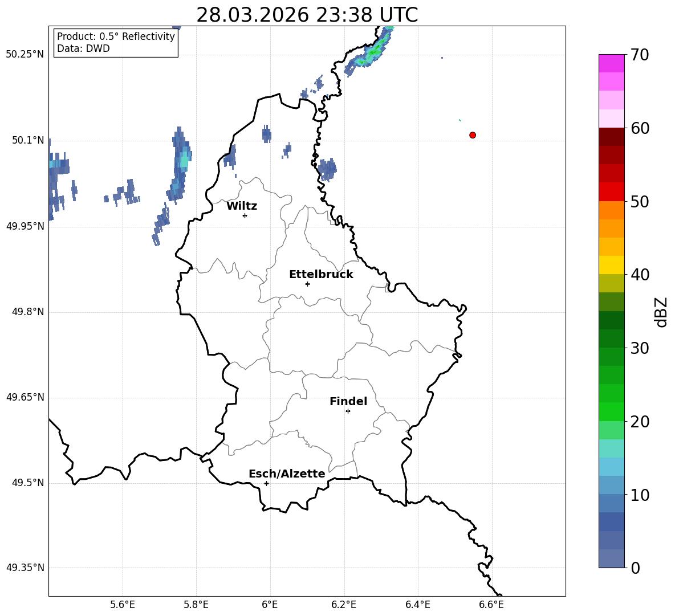Click the Ettelbruck station label
Viewport: 675px width, 616px height.
coord(321,275)
